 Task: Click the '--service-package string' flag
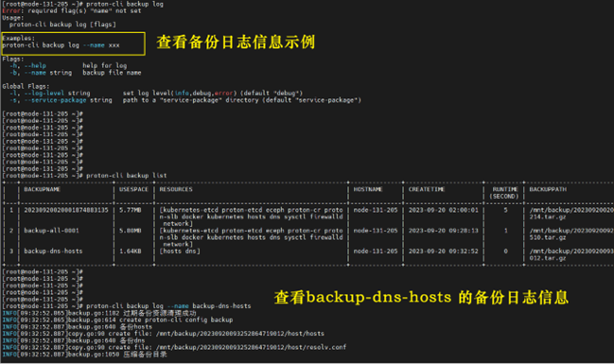click(68, 100)
